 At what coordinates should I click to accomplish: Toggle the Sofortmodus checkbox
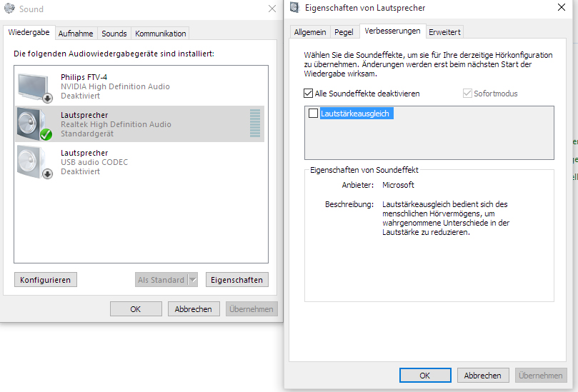click(468, 94)
